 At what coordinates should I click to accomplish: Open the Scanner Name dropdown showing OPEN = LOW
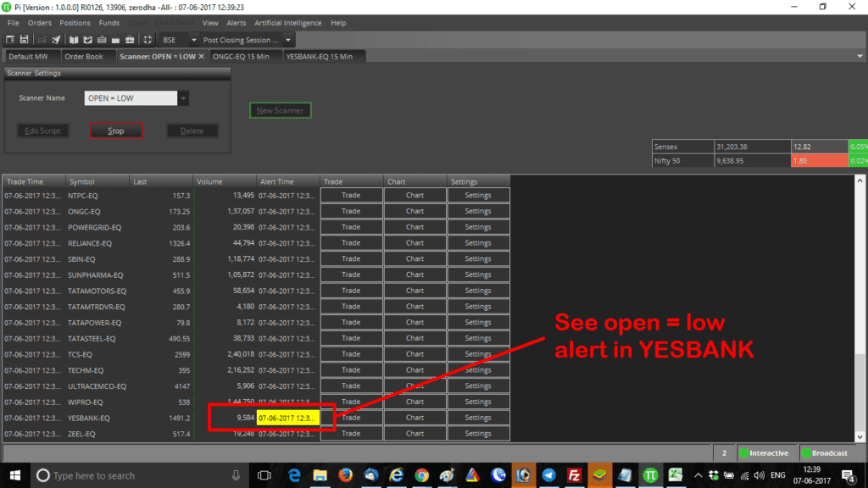tap(182, 97)
